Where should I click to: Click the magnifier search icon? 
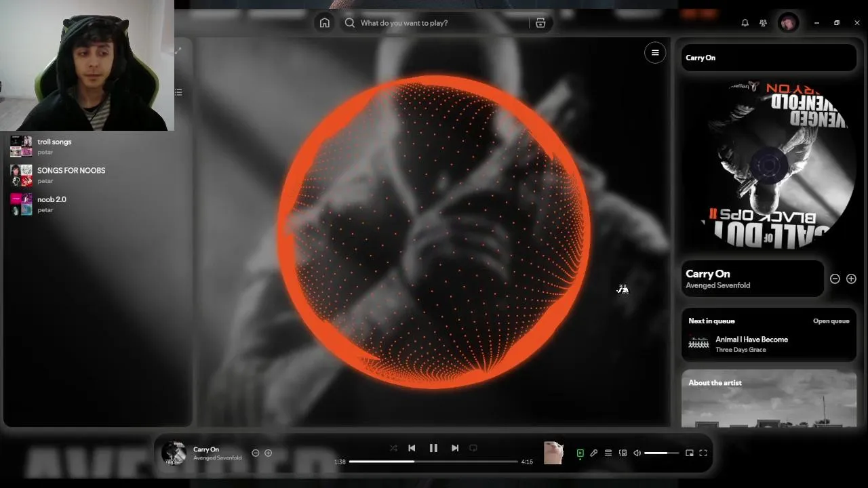tap(350, 23)
